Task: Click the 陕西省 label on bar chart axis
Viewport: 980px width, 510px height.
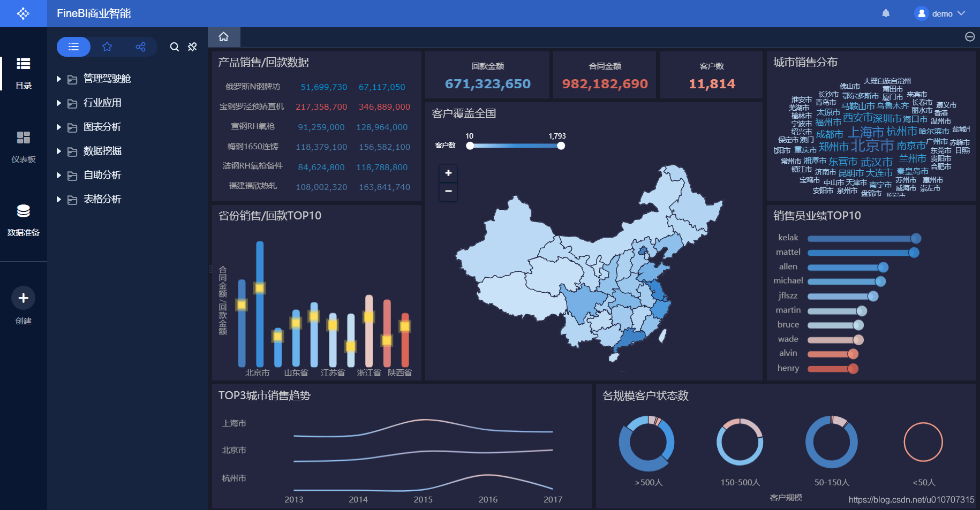Action: click(400, 373)
